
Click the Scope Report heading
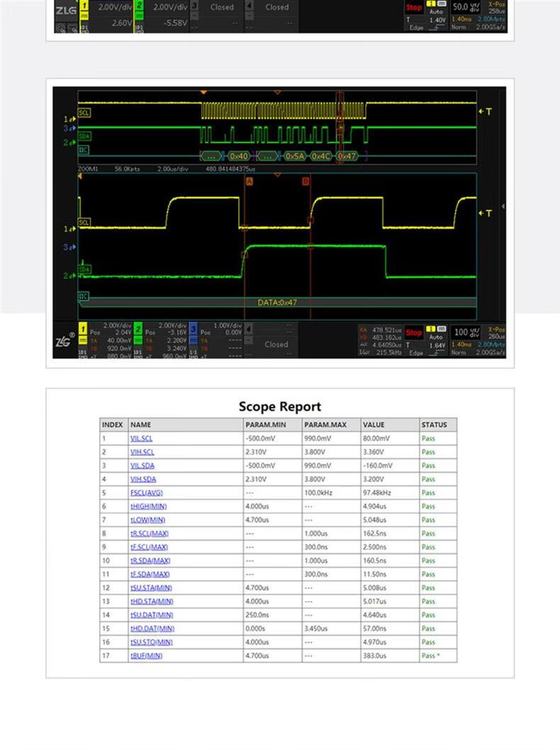point(280,407)
